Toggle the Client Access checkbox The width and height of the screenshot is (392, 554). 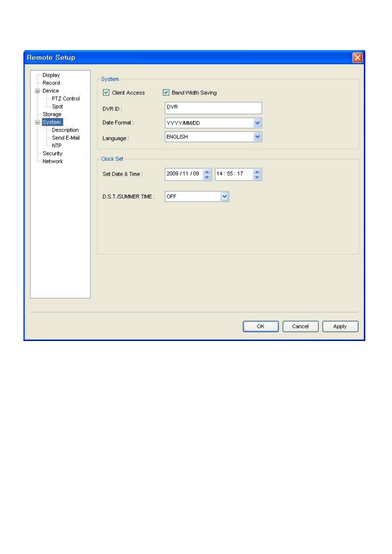pos(106,92)
